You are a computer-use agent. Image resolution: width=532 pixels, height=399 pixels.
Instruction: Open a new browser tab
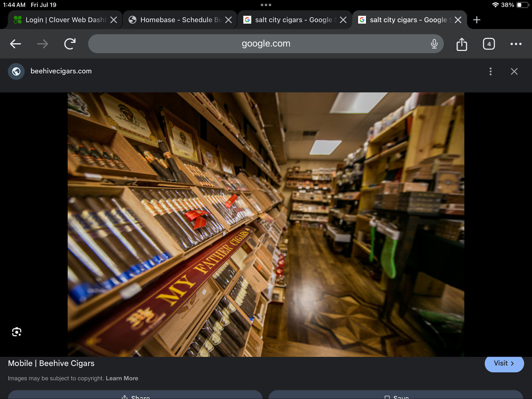click(477, 20)
